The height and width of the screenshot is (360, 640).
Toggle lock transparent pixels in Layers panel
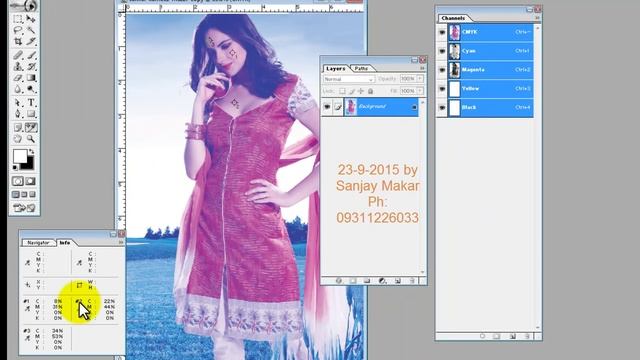pos(342,91)
